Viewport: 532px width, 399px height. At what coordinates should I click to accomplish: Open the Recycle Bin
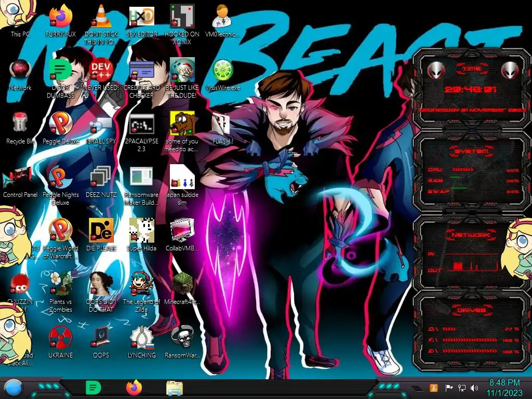tap(20, 128)
